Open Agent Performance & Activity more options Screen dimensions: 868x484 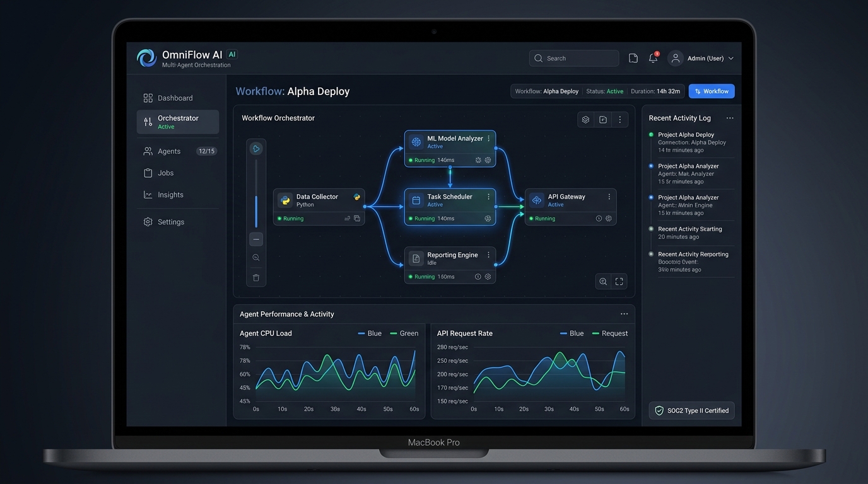click(625, 314)
